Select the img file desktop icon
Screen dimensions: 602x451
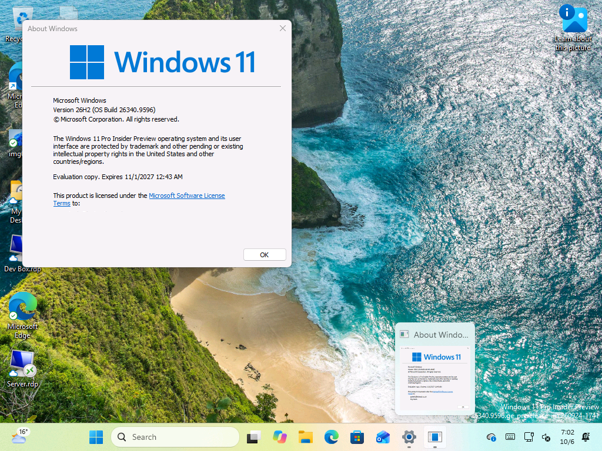tap(15, 144)
